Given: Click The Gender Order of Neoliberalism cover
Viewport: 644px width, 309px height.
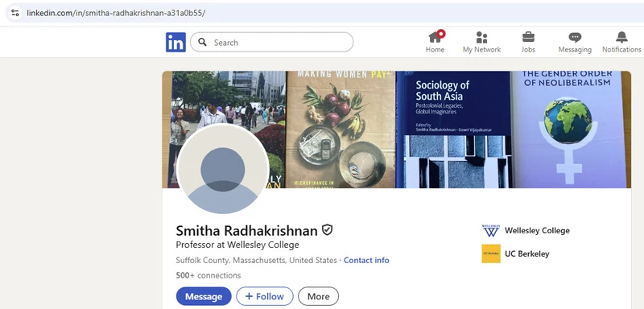Looking at the screenshot, I should (x=570, y=130).
